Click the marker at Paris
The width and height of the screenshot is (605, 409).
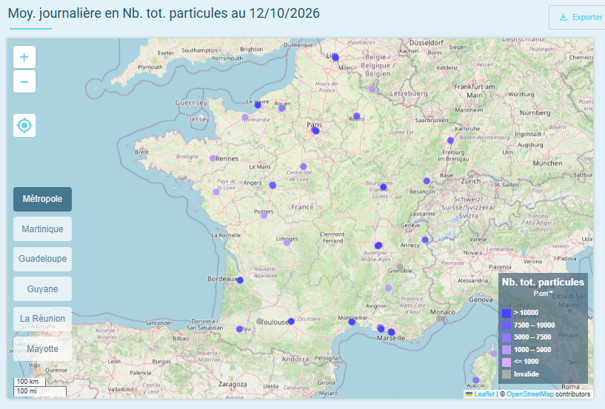coord(315,131)
